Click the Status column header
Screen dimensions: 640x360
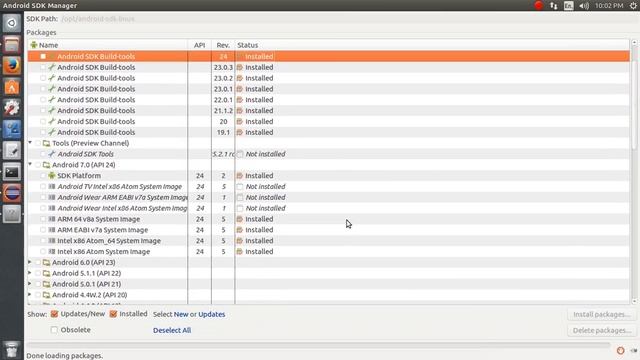[x=432, y=45]
